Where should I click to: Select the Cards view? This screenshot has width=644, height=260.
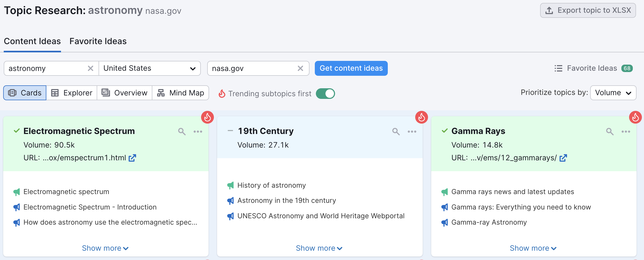(25, 93)
